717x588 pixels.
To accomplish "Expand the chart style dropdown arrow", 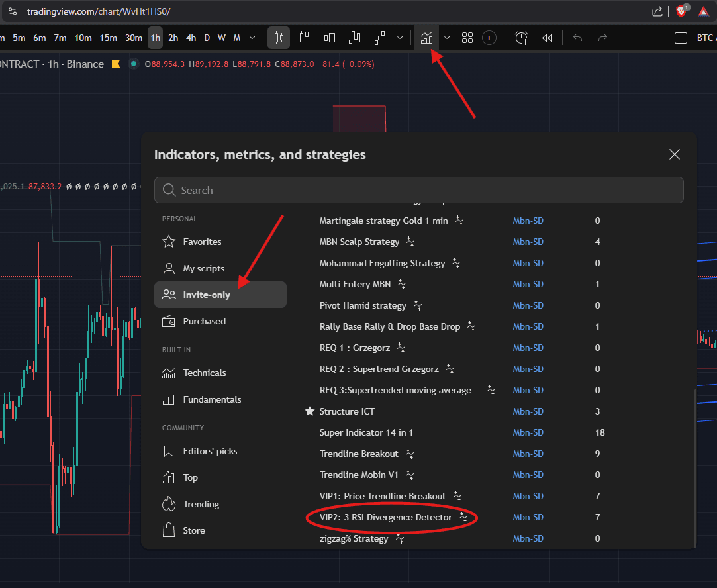I will tap(400, 38).
